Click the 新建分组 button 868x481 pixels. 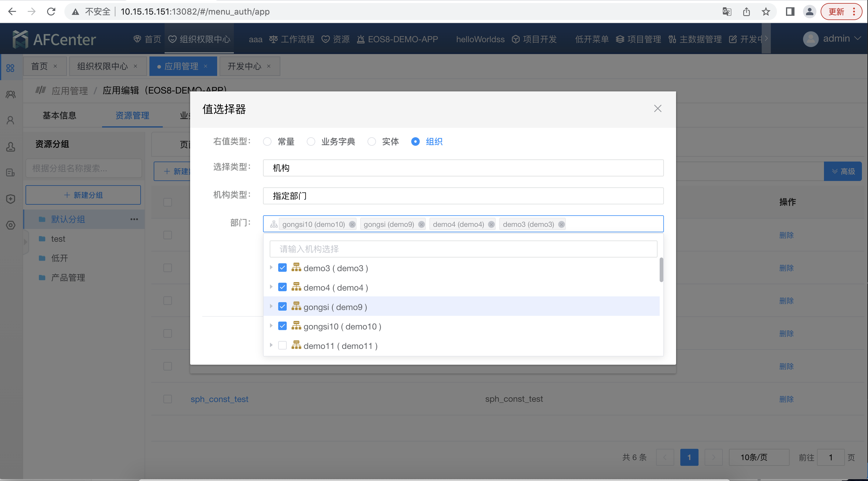[83, 195]
